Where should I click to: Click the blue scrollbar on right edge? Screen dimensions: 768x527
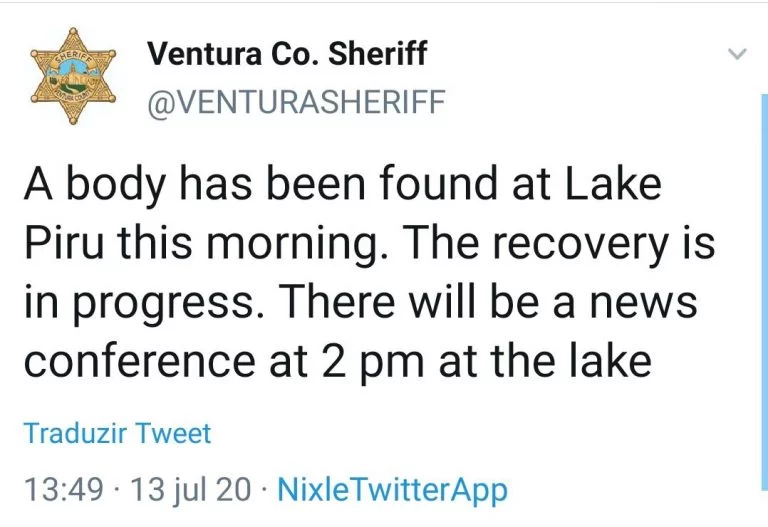pyautogui.click(x=765, y=291)
